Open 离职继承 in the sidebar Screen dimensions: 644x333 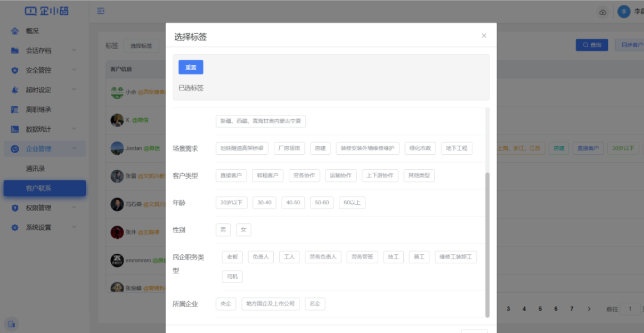click(x=44, y=110)
